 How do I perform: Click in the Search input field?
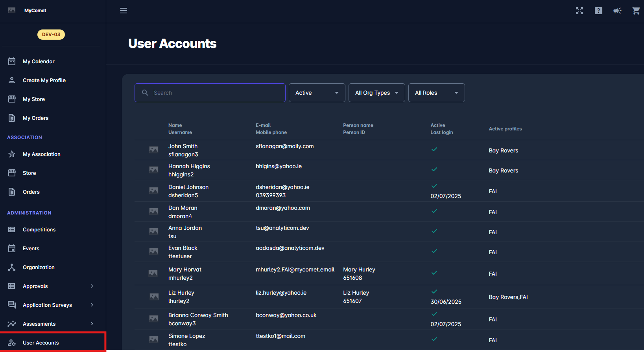click(216, 93)
